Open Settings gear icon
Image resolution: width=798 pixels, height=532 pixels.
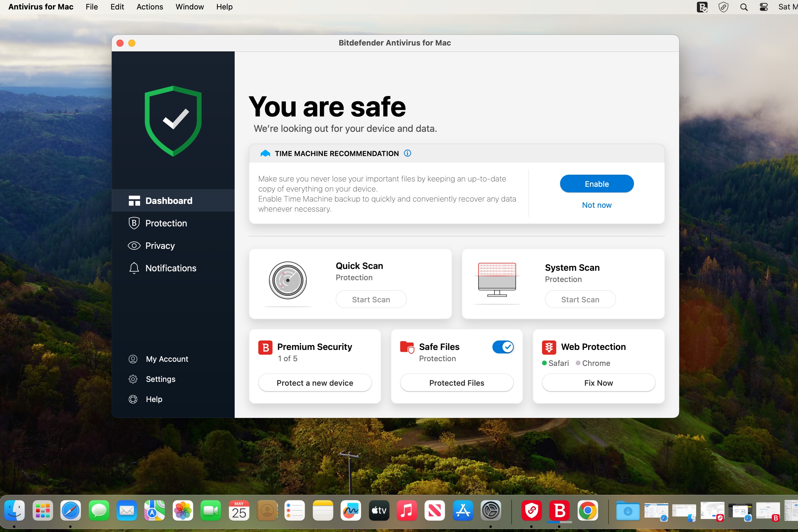(x=134, y=379)
